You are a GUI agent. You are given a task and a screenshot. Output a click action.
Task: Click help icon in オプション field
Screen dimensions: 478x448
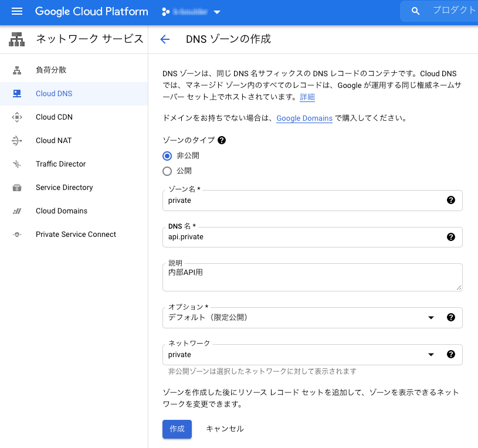click(x=451, y=317)
